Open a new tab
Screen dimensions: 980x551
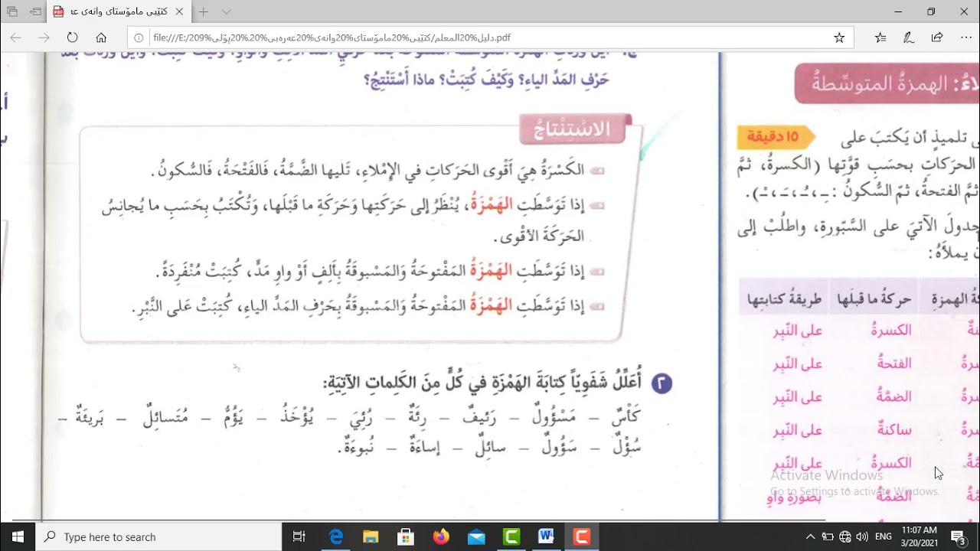tap(203, 12)
